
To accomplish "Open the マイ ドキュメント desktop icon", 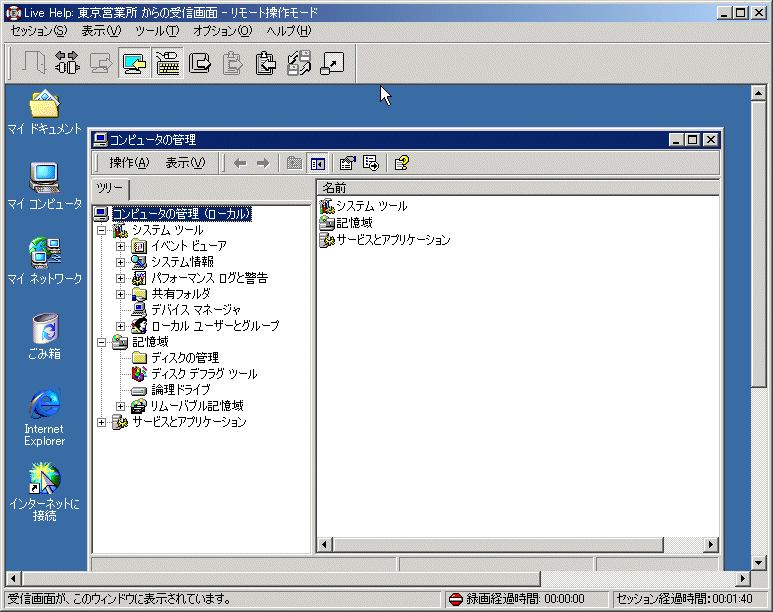I will point(44,112).
